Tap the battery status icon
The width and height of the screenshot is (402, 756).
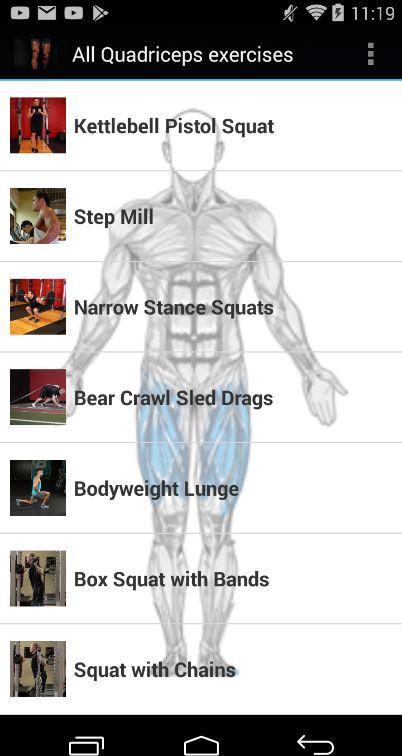coord(338,13)
